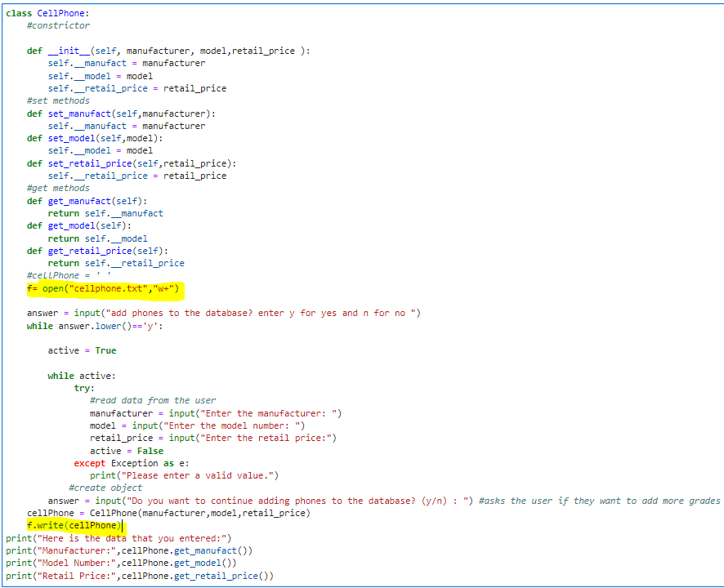Click the '#asks the user if they want' trailing comment
Screen dimensions: 724x588
pyautogui.click(x=599, y=501)
